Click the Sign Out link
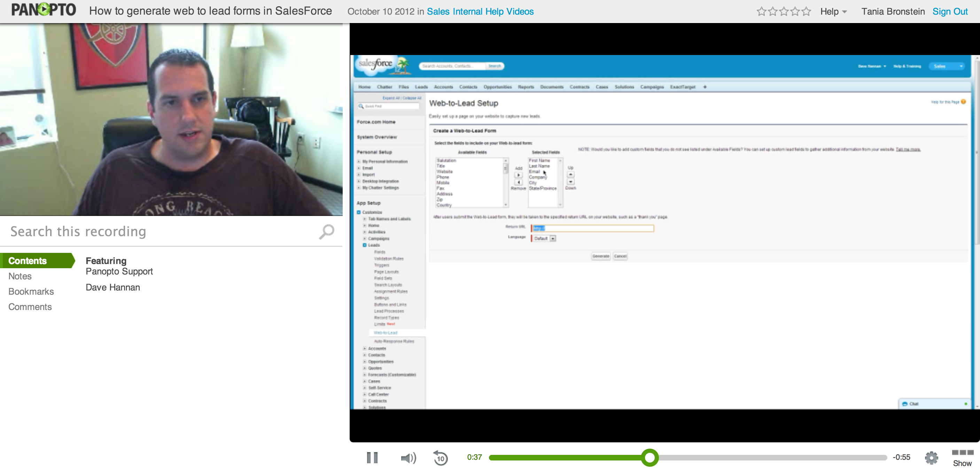 click(x=950, y=11)
